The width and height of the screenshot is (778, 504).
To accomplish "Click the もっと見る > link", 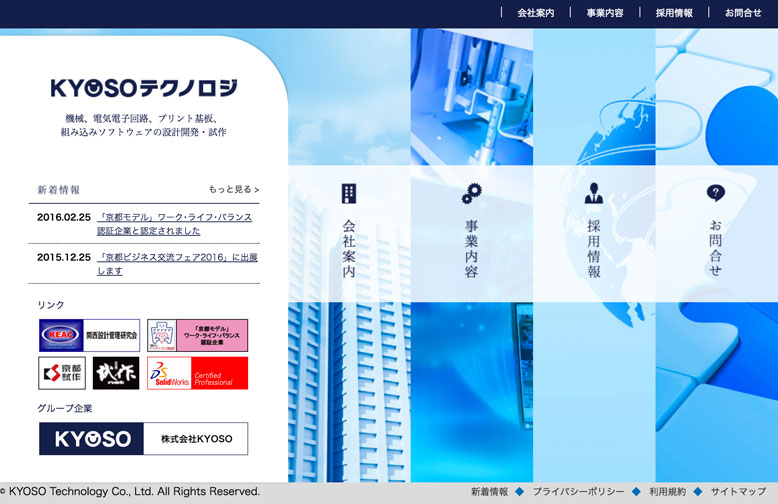I will pyautogui.click(x=234, y=189).
